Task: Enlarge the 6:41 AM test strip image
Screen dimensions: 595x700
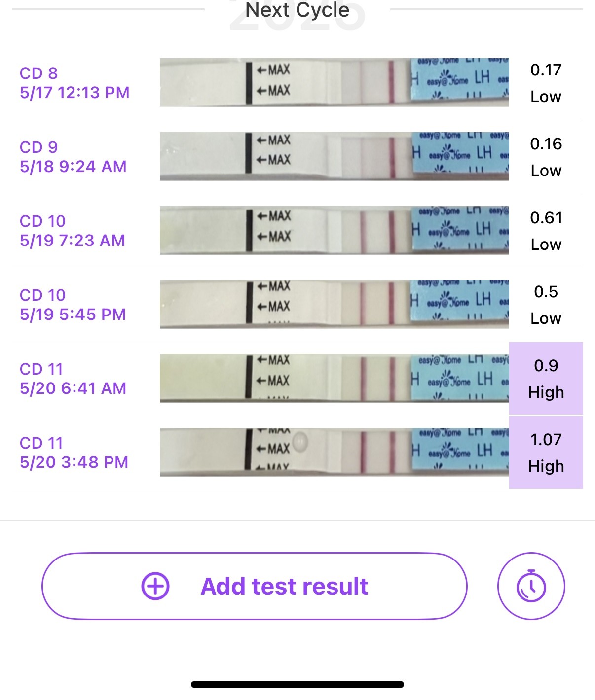Action: point(334,378)
